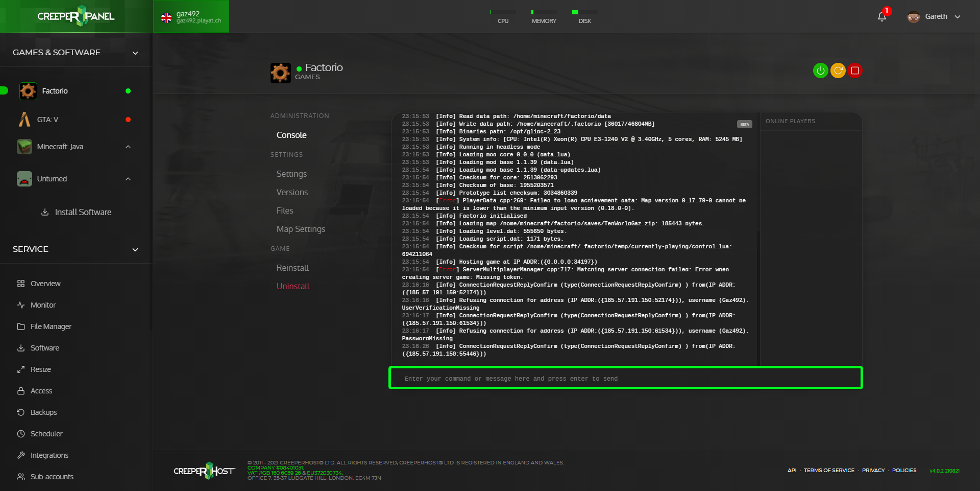Click the Factorio gear icon in sidebar
This screenshot has width=980, height=491.
coord(28,91)
